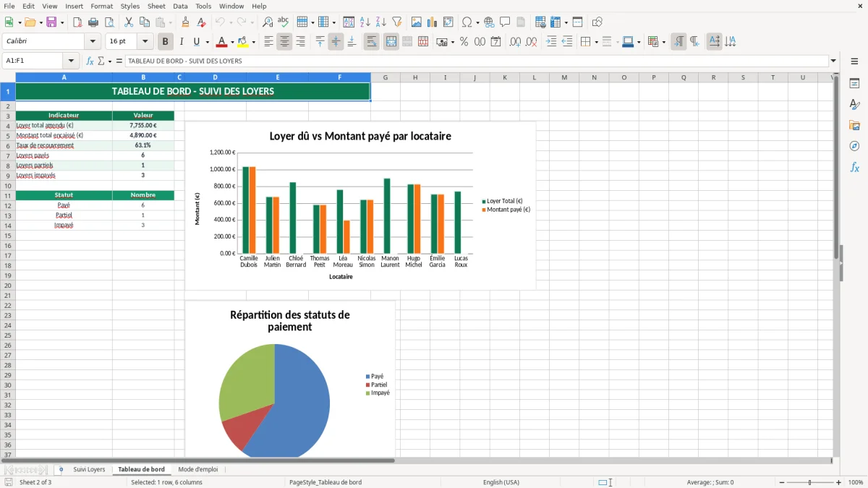
Task: Open the Styles menu
Action: click(130, 6)
